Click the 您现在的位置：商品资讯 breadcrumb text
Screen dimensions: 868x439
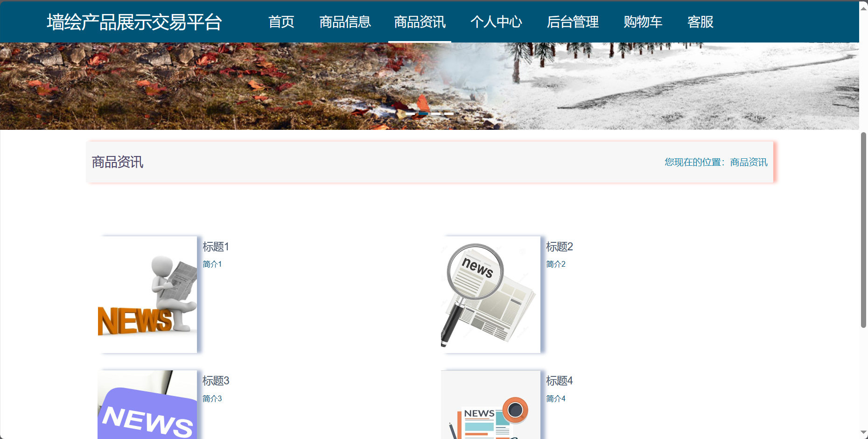(x=716, y=162)
